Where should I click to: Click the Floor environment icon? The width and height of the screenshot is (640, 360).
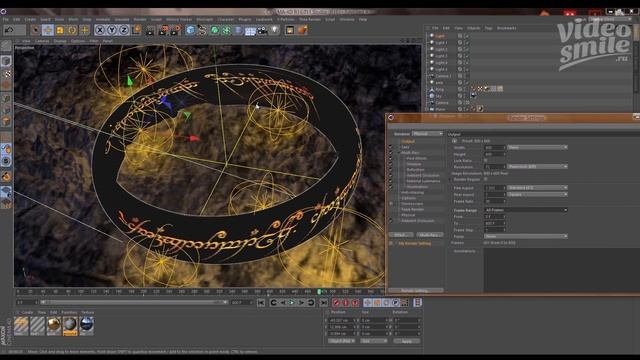[x=250, y=31]
